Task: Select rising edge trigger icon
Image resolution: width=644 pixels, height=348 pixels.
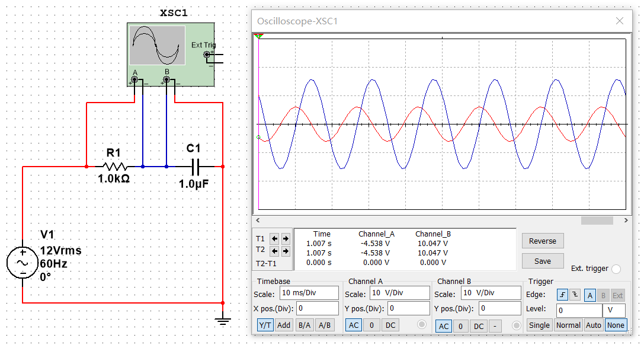Action: [562, 295]
